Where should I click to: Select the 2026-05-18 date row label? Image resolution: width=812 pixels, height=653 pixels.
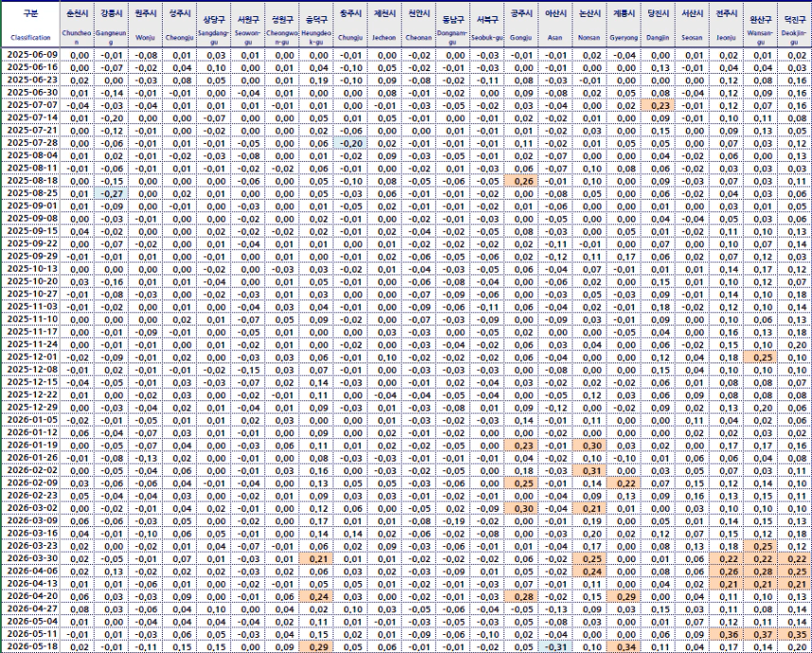pos(30,646)
